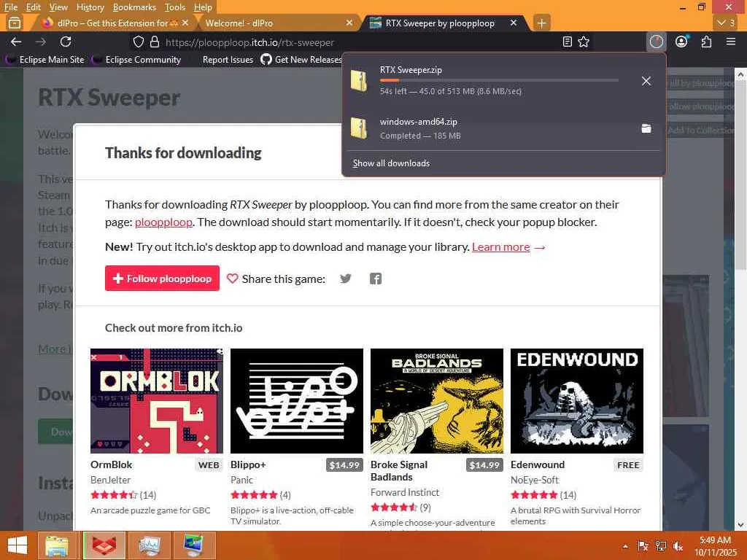Toggle reader view icon in address bar
Viewport: 747px width, 560px height.
(567, 42)
